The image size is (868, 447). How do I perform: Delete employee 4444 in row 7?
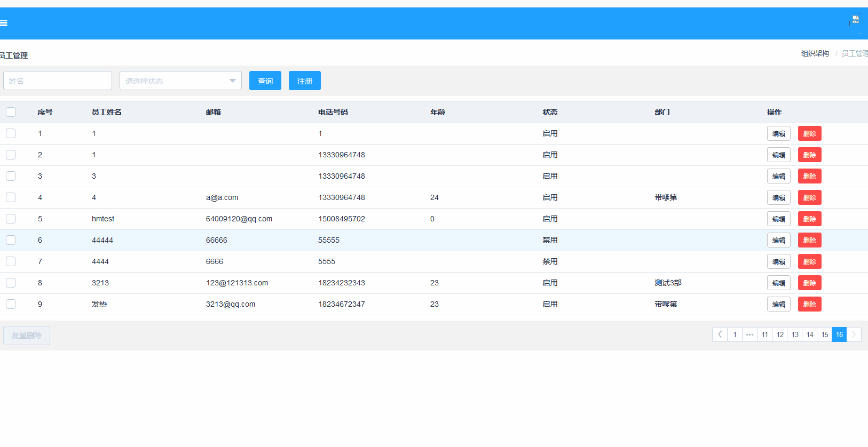tap(810, 261)
